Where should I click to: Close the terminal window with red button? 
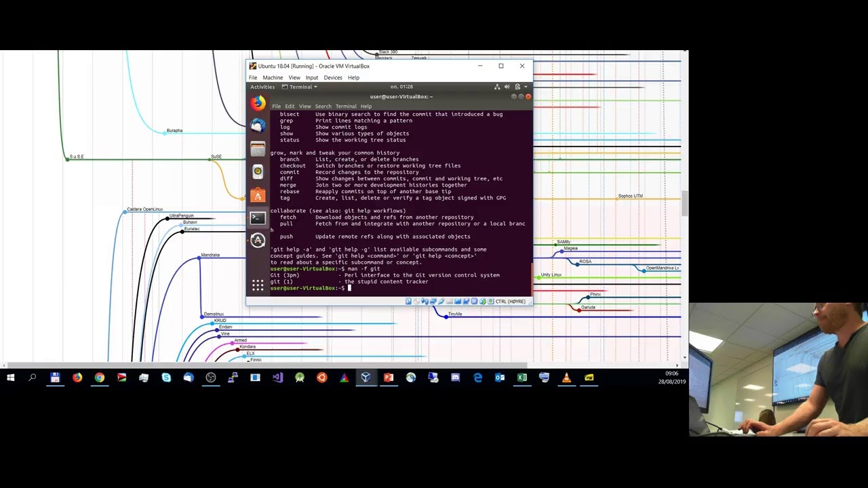pyautogui.click(x=528, y=96)
